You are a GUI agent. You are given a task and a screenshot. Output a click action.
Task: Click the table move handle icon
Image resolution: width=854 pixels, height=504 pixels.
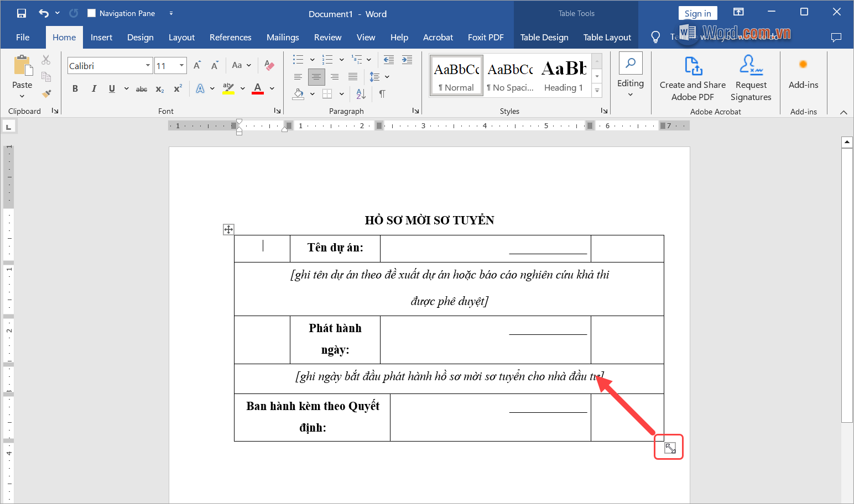[228, 229]
